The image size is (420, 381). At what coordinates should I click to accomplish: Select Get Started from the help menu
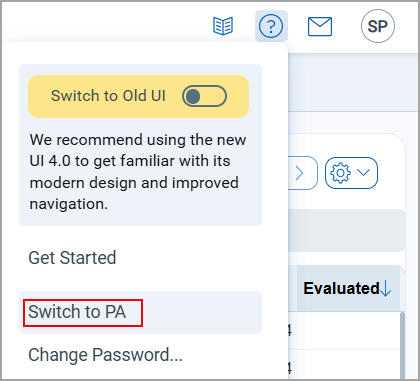[72, 258]
